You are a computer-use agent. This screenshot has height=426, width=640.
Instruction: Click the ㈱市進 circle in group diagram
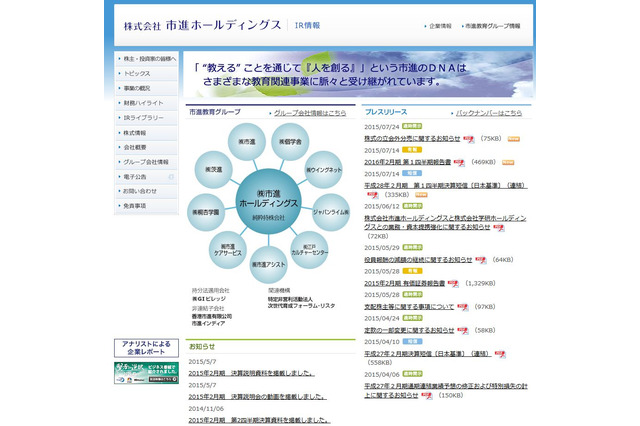247,142
